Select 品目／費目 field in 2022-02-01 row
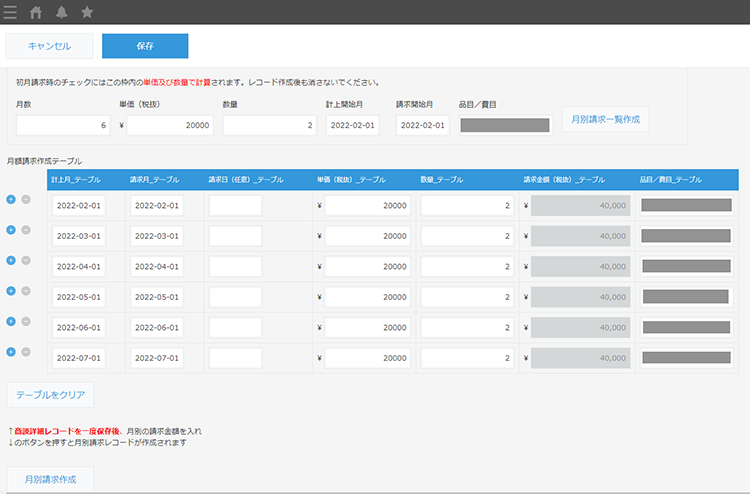 click(686, 206)
